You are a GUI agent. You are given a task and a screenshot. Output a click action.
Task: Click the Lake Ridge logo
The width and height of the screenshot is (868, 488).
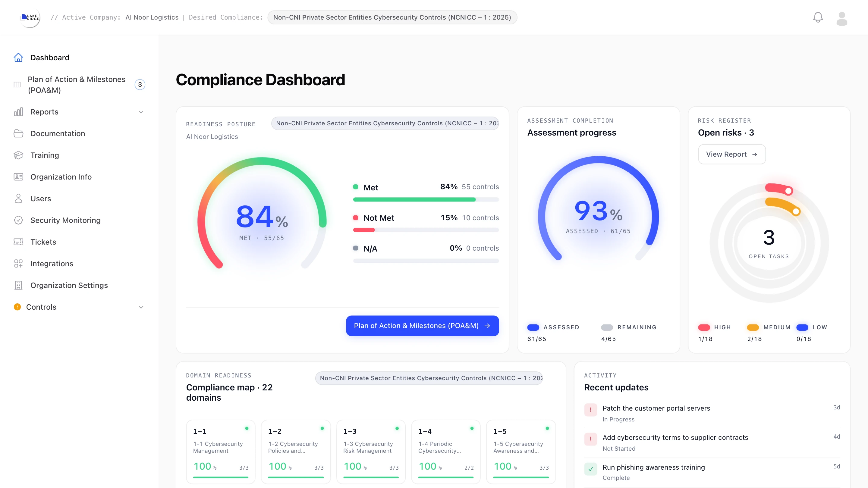coord(30,17)
